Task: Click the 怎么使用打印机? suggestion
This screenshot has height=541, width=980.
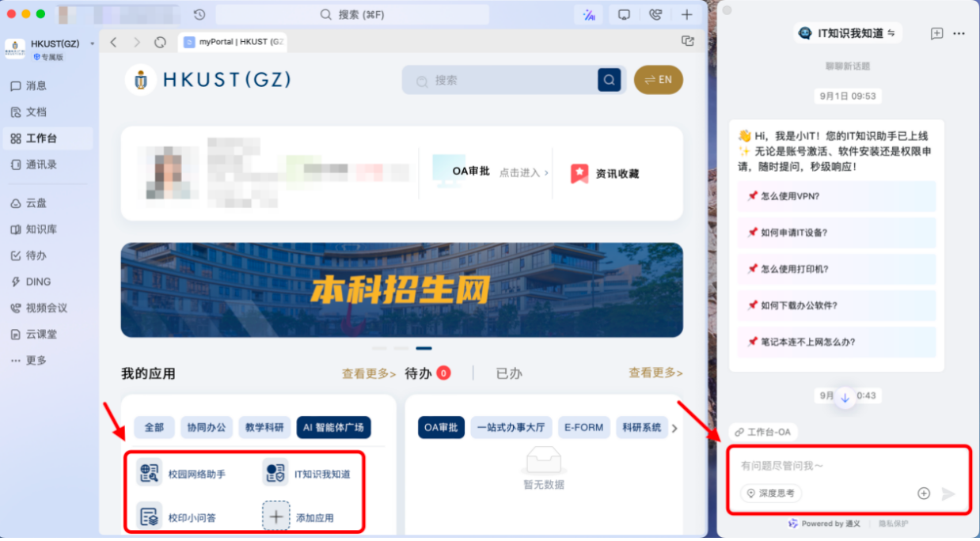Action: (x=836, y=269)
